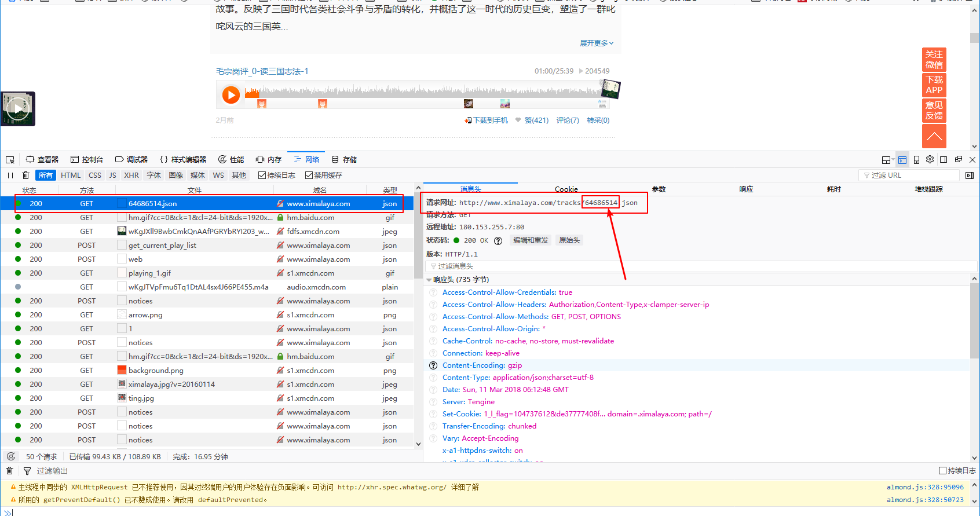Open the 堆栈跟踪 stack trace tab
Image resolution: width=980 pixels, height=516 pixels.
[x=928, y=189]
